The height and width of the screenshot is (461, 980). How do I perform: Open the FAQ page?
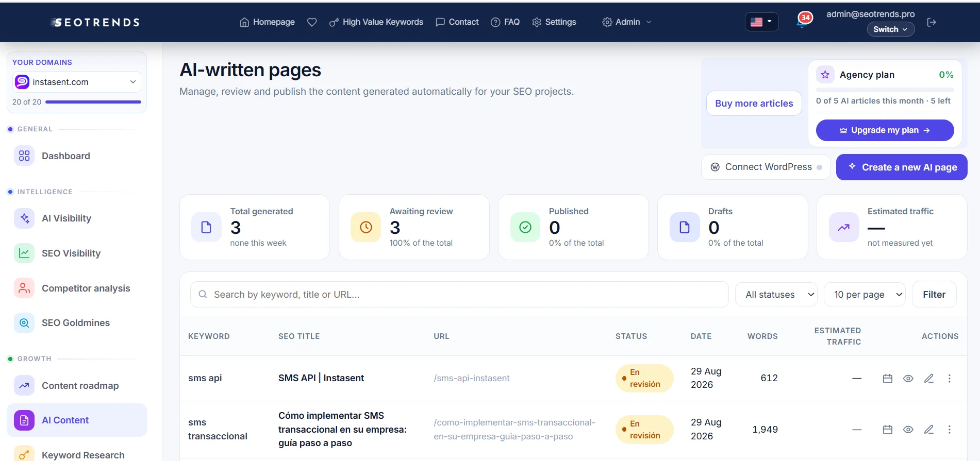[505, 22]
